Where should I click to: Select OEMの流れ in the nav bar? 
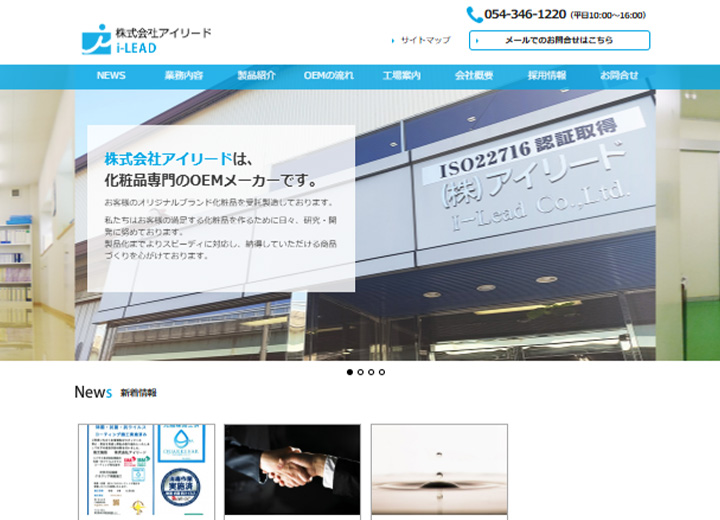click(x=329, y=76)
